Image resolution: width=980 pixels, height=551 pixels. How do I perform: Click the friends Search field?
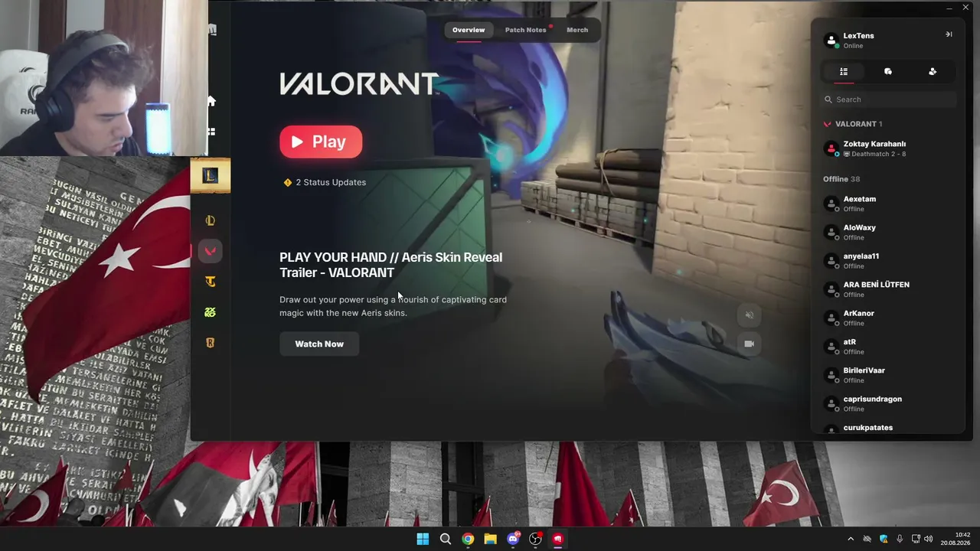(888, 99)
